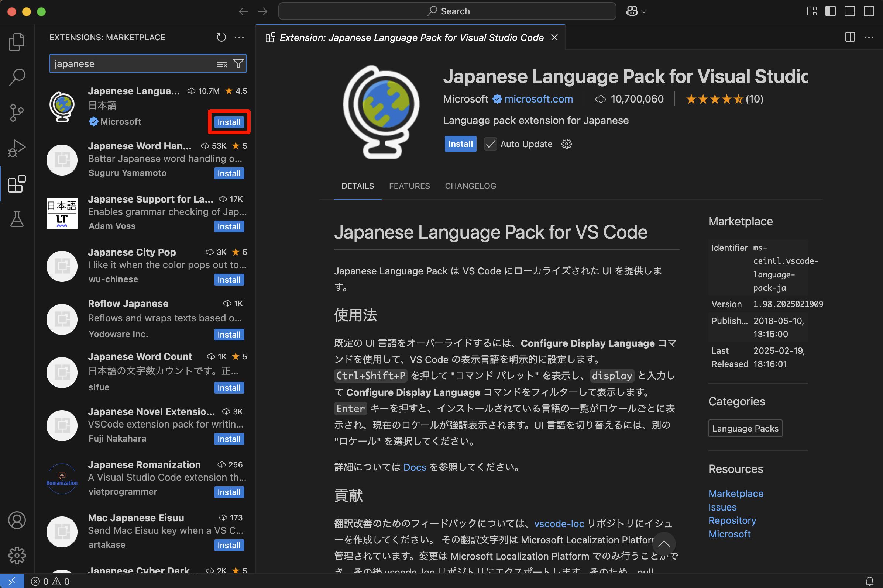This screenshot has height=588, width=883.
Task: Install the Japanese Novel Extension pack
Action: pyautogui.click(x=229, y=439)
